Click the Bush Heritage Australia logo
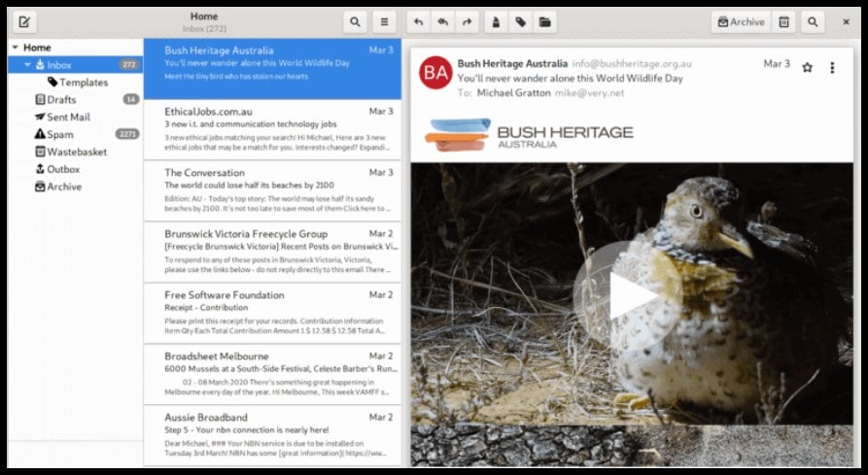The height and width of the screenshot is (475, 868). point(529,135)
